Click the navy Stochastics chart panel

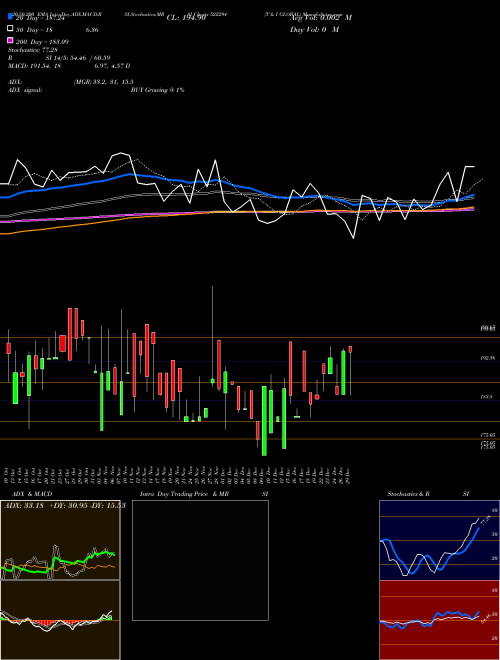point(439,540)
